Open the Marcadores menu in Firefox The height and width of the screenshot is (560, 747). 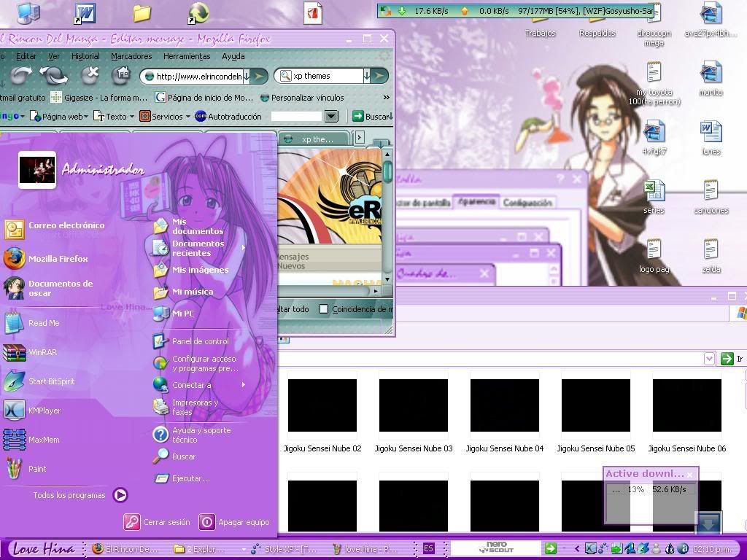(131, 56)
